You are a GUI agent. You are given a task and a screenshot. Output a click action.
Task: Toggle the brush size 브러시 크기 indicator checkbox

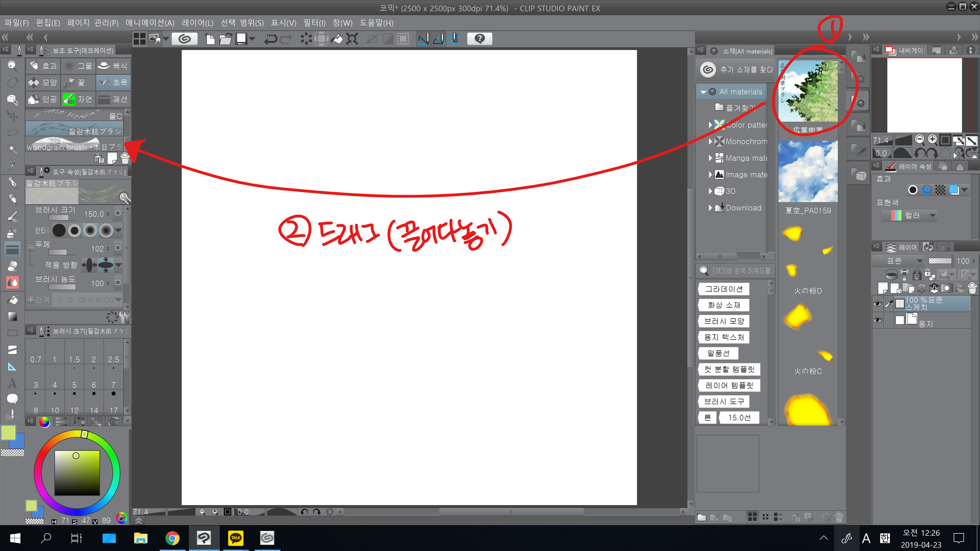[118, 213]
